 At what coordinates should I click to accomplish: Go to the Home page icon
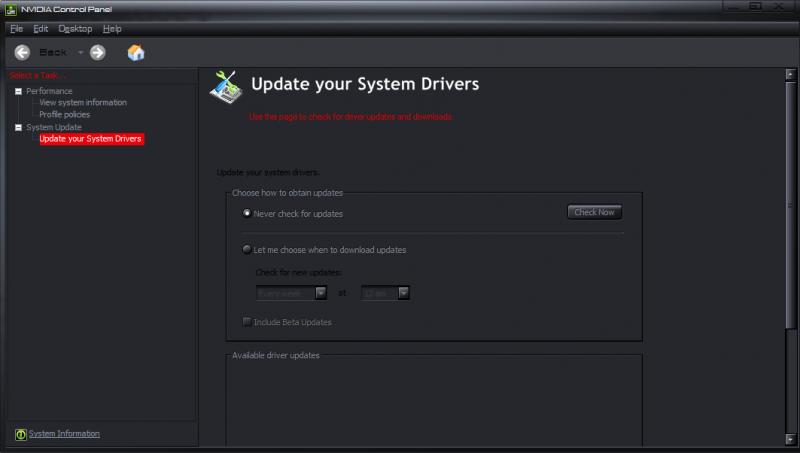tap(136, 53)
